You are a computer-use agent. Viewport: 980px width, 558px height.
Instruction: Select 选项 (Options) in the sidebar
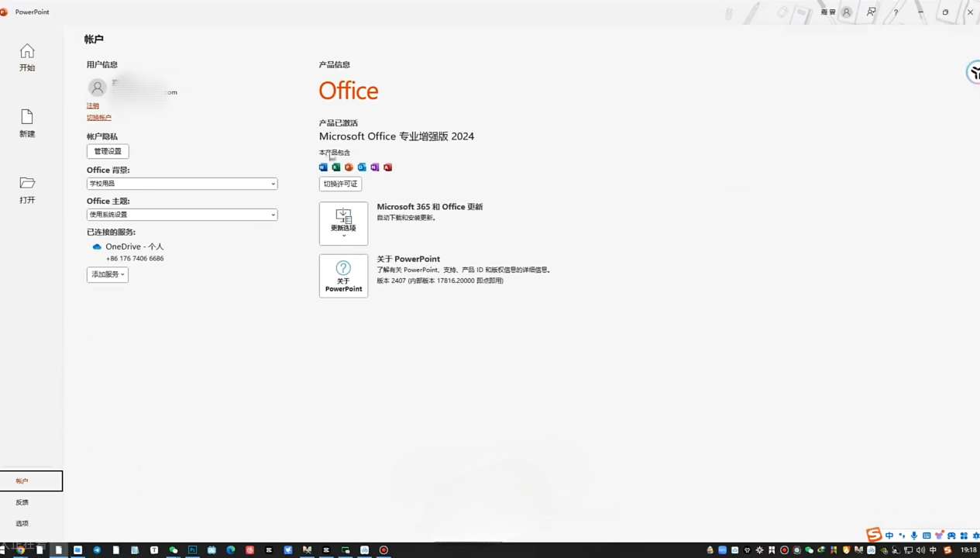23,523
